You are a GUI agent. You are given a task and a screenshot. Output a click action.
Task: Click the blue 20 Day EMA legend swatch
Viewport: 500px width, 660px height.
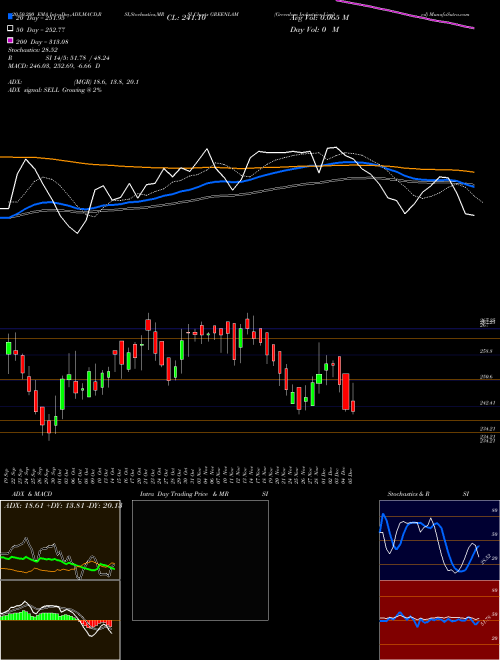10,18
